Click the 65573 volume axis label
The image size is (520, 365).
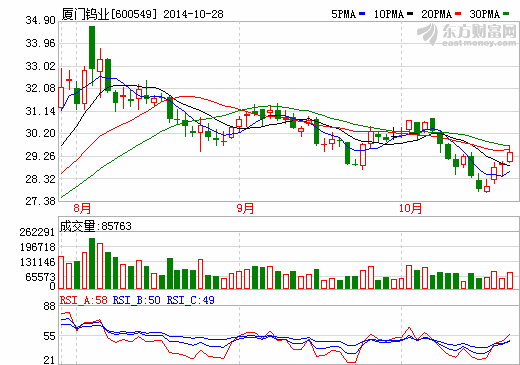click(40, 277)
